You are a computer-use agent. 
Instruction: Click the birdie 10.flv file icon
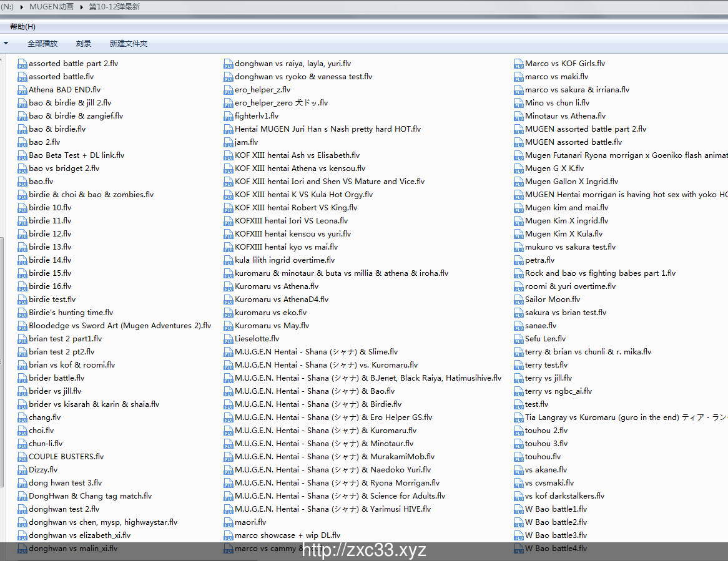[x=22, y=208]
